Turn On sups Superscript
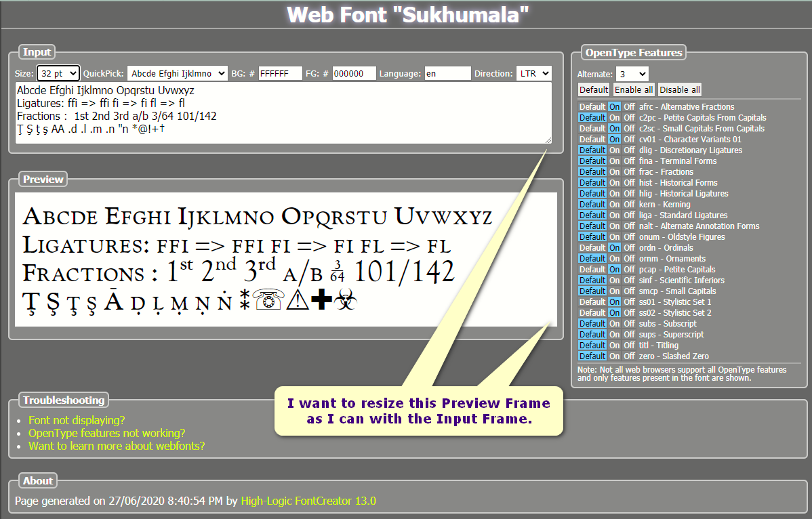The width and height of the screenshot is (812, 519). tap(615, 335)
